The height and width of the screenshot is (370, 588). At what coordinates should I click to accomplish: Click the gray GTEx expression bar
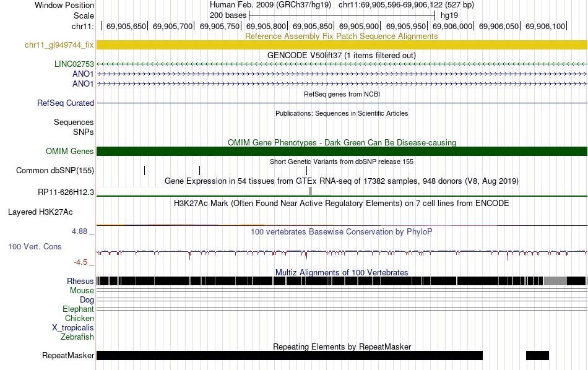click(x=310, y=191)
